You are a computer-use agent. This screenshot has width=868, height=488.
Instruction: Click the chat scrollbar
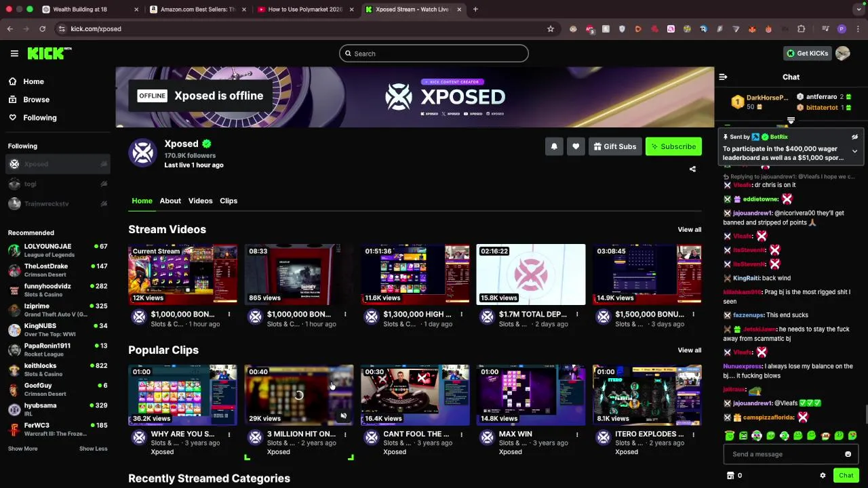point(865,413)
